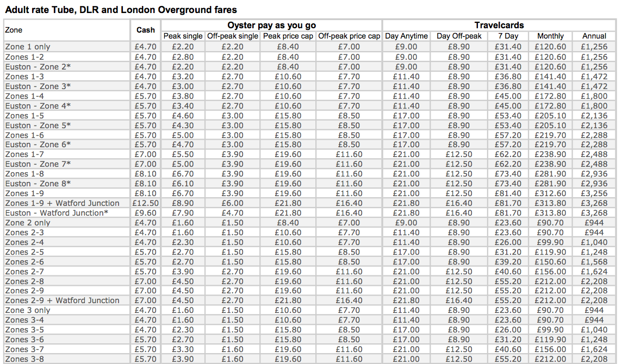Select the 'Monthly' column header

(550, 36)
